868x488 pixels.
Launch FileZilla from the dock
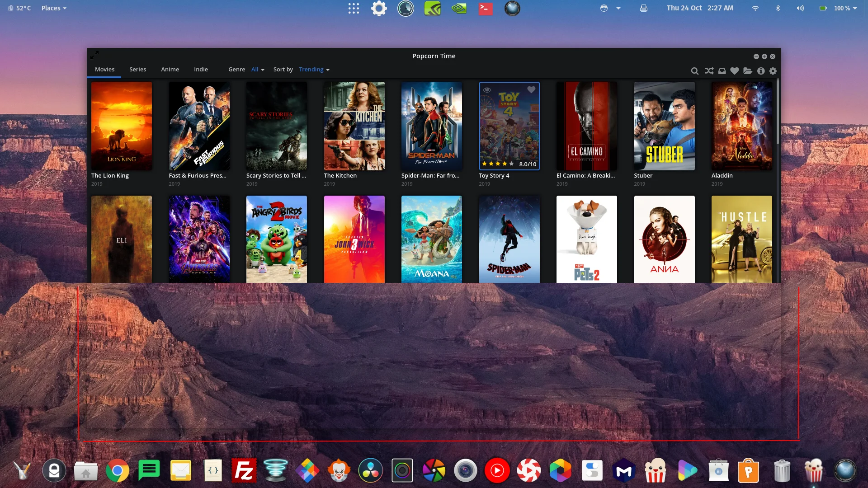pos(244,471)
